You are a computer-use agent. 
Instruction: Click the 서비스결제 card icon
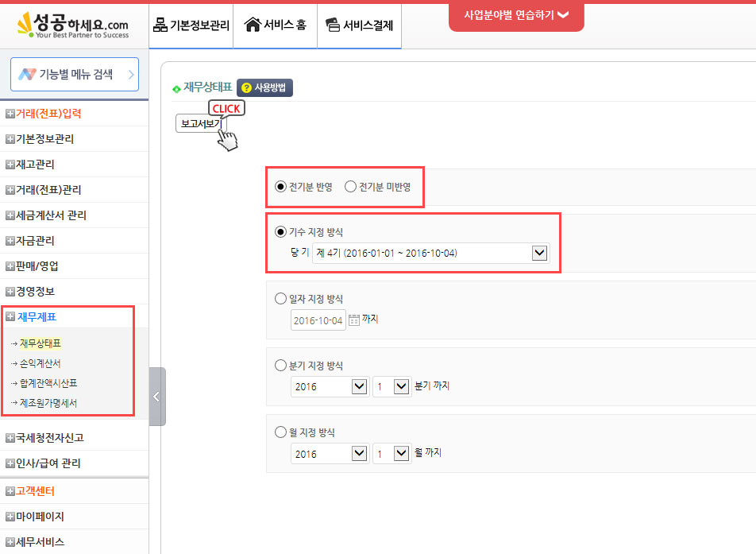coord(333,25)
